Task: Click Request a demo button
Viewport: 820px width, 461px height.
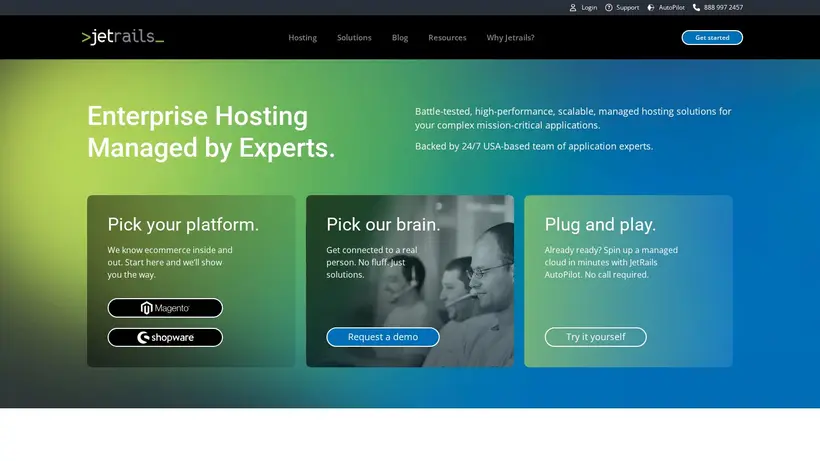Action: 383,337
